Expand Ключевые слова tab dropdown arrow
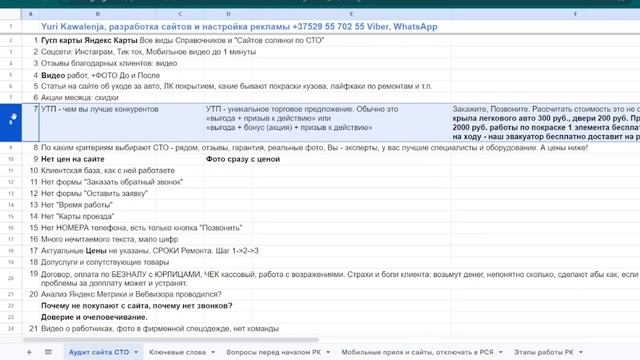 [x=213, y=352]
